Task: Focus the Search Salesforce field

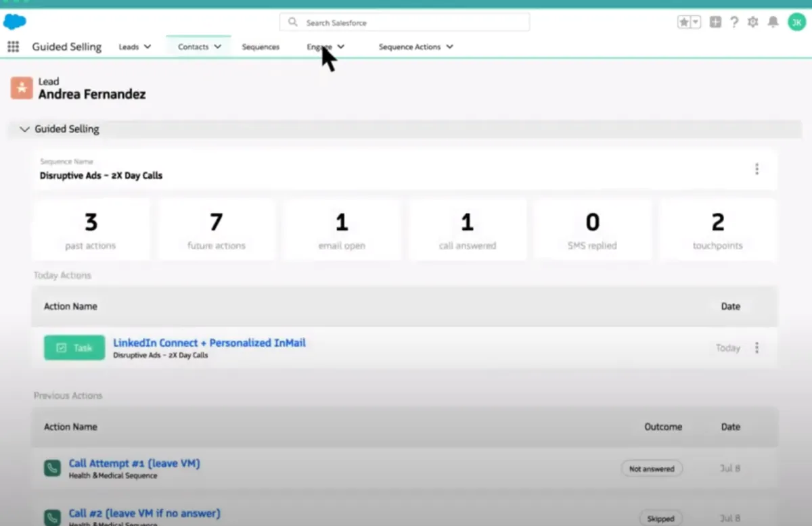Action: point(405,22)
